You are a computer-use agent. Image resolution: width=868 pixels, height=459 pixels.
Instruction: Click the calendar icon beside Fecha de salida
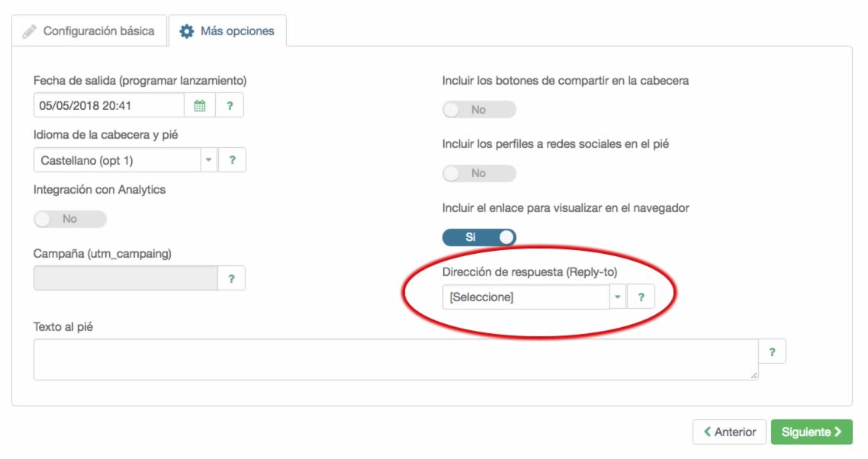200,106
